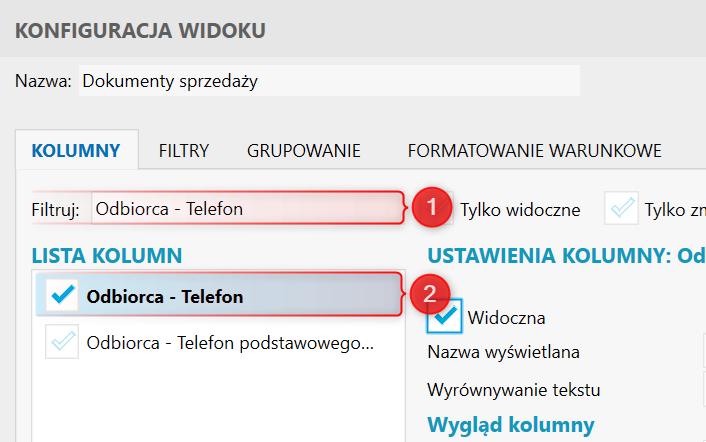
Task: Select the Odbiorca - Telefon list row
Action: pyautogui.click(x=218, y=296)
